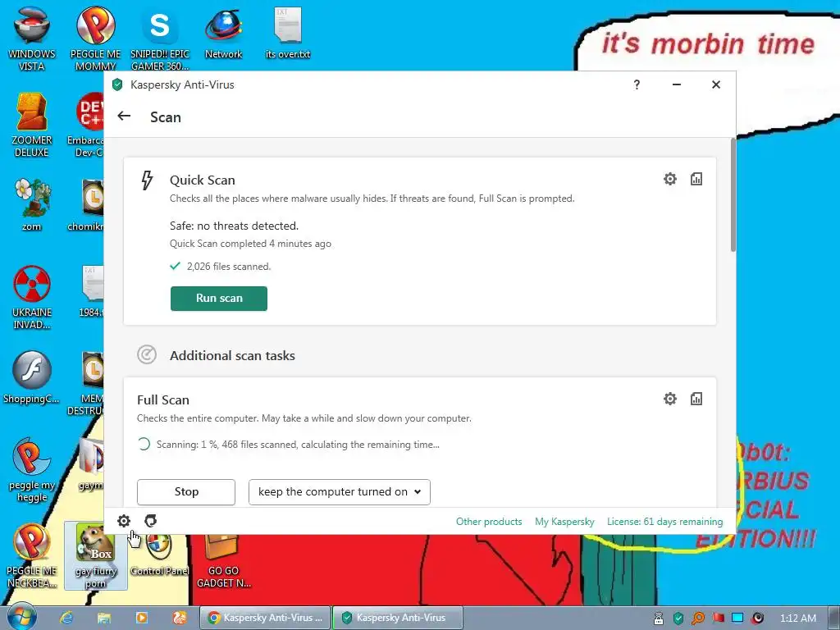Select the GO GO GADGET N... icon

tap(223, 561)
